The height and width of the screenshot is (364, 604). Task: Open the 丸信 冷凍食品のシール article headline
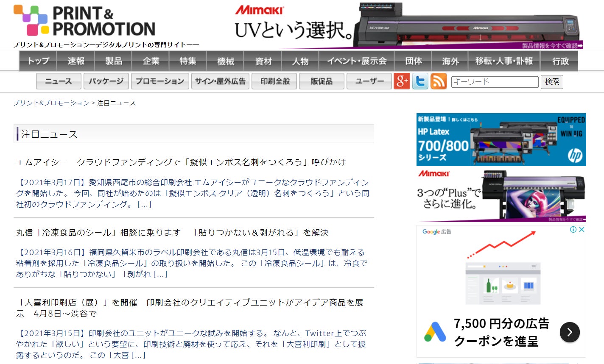tap(172, 233)
